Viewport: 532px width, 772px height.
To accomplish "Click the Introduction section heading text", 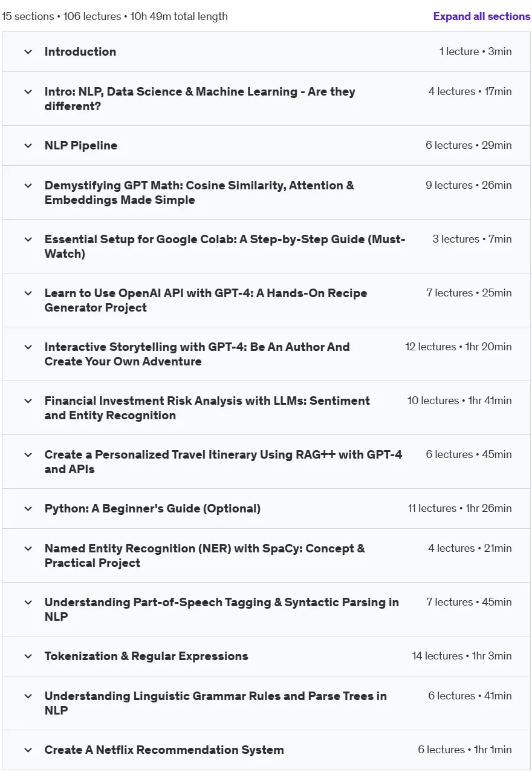I will point(80,52).
